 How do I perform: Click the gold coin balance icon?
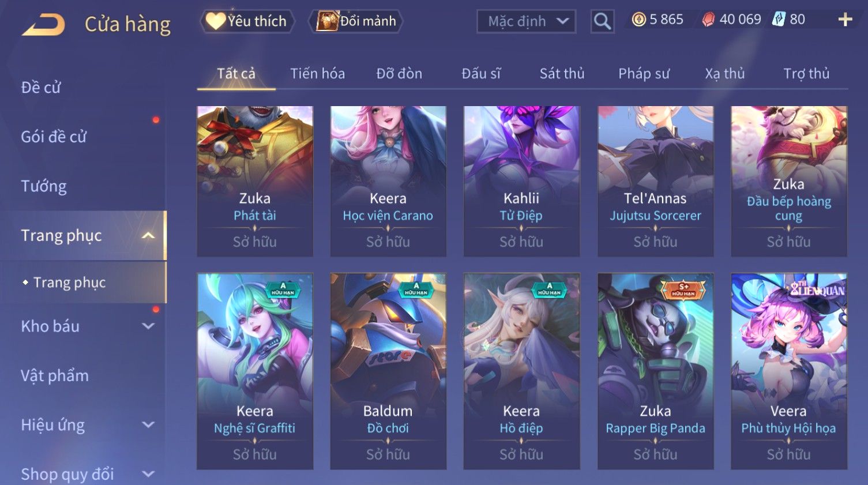638,20
